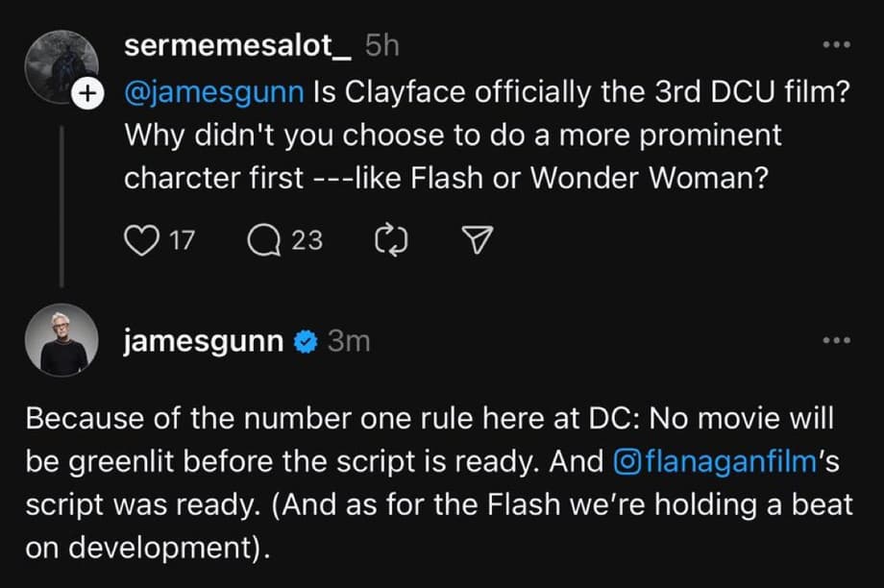The width and height of the screenshot is (884, 588).
Task: Click the 3m timestamp on the reply
Action: pos(349,341)
